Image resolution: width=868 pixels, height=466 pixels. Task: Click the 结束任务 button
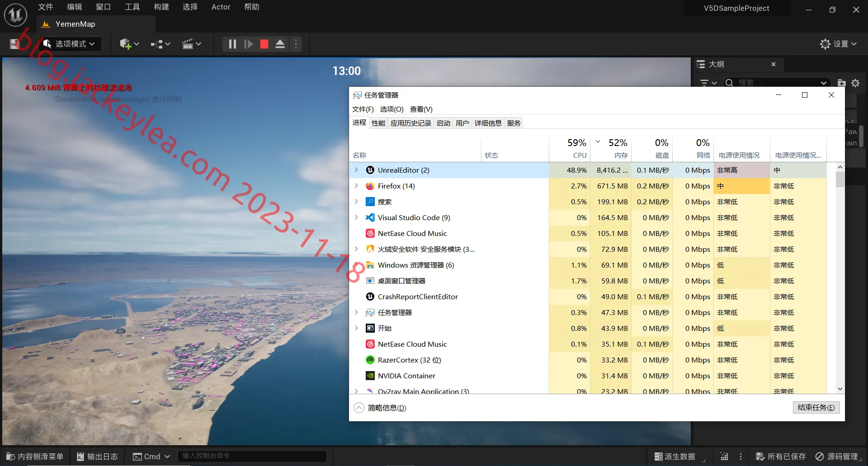(816, 407)
